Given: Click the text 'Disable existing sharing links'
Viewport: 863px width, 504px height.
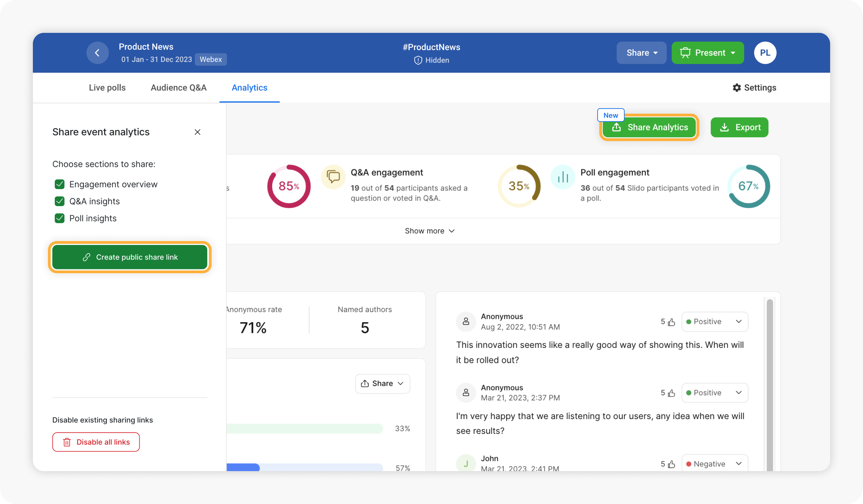Looking at the screenshot, I should tap(102, 420).
